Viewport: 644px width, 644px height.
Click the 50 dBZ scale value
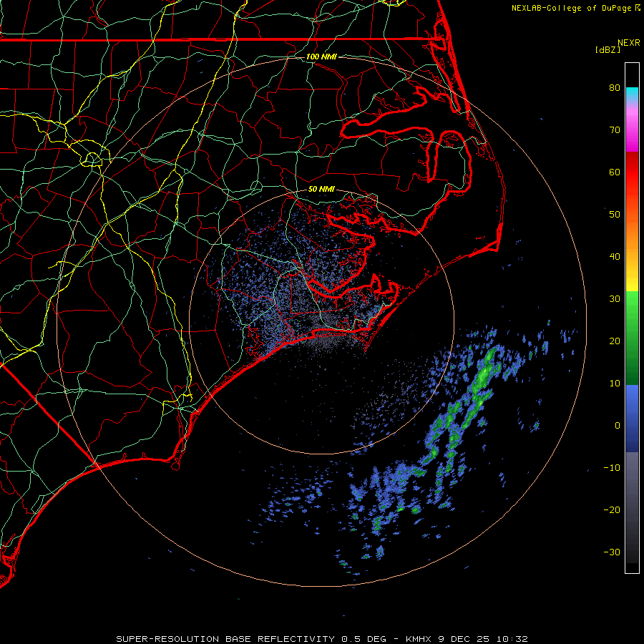tap(615, 215)
